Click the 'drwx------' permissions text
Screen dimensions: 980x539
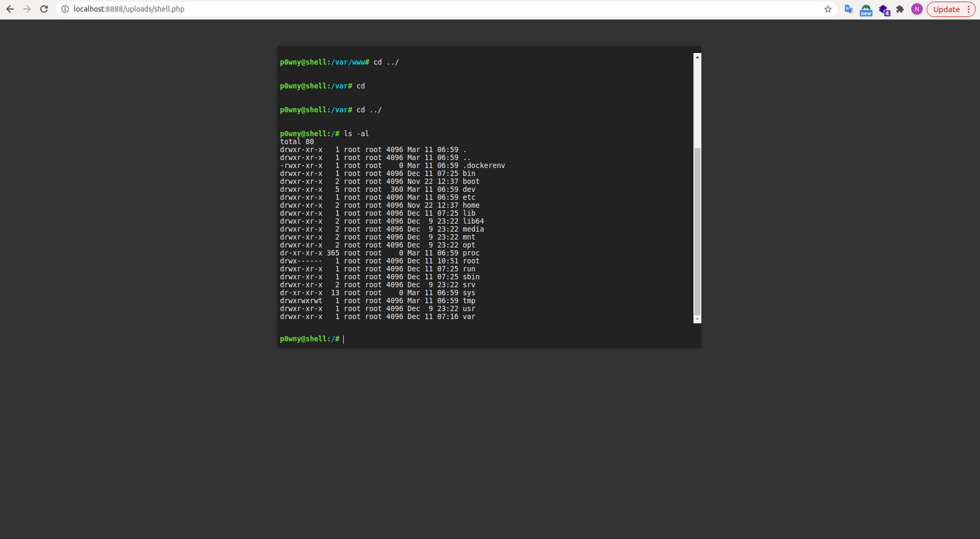click(301, 261)
